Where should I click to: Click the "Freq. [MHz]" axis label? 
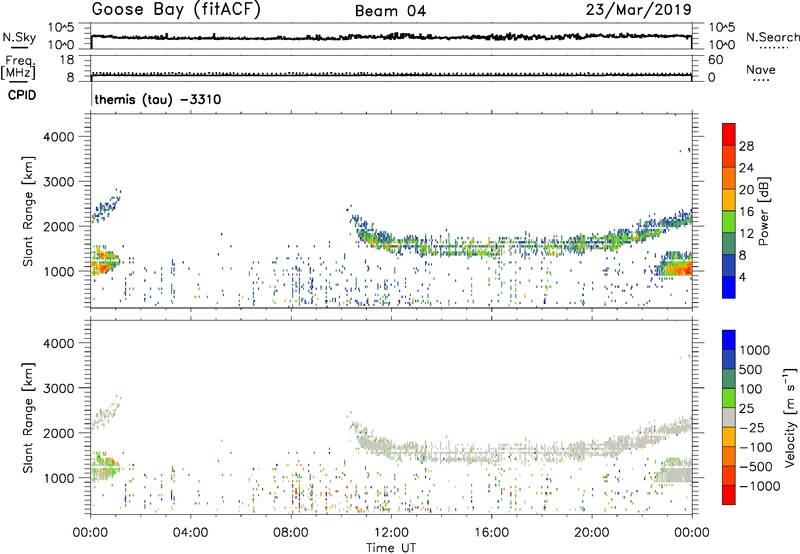tap(18, 67)
